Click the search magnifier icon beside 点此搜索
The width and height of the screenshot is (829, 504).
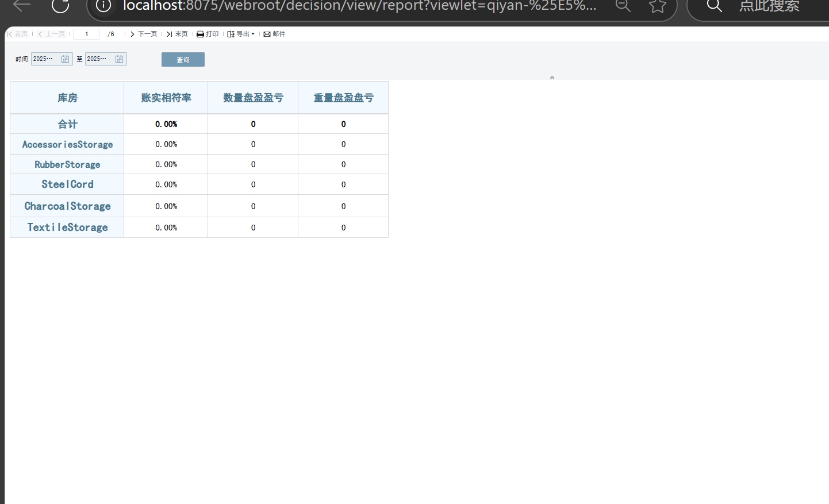pyautogui.click(x=715, y=6)
